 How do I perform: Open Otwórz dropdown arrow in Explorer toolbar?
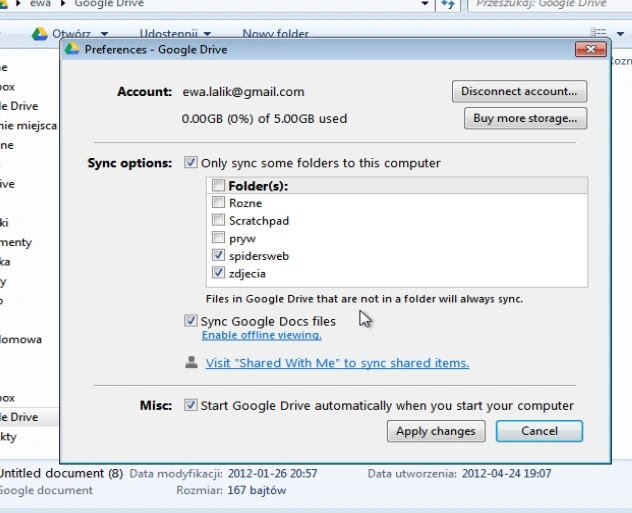[x=104, y=34]
